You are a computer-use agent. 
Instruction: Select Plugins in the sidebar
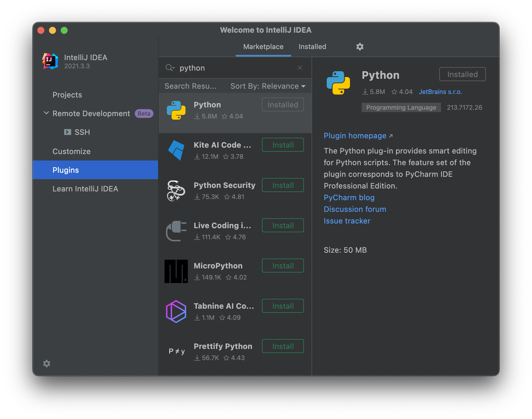coord(95,170)
